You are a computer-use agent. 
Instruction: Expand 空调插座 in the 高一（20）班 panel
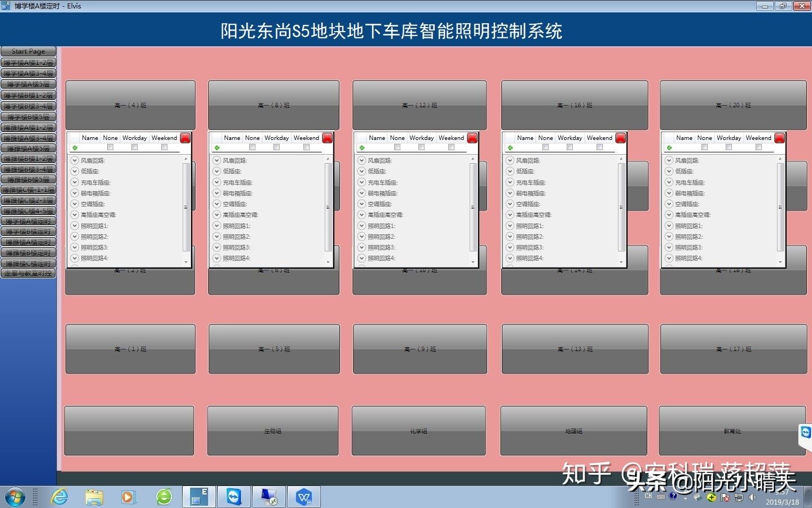[669, 204]
